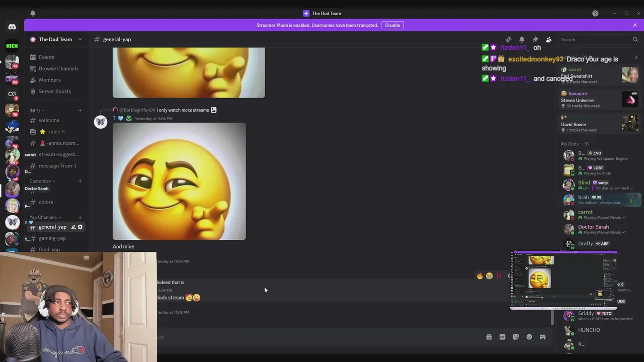Viewport: 644px width, 362px height.
Task: Select member Drafty in member list
Action: point(600,244)
